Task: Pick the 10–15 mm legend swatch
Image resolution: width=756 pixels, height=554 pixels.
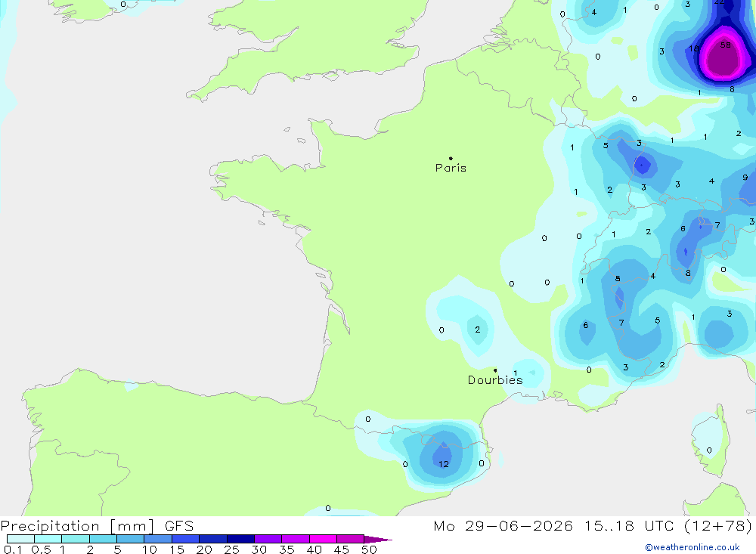Action: (x=158, y=539)
